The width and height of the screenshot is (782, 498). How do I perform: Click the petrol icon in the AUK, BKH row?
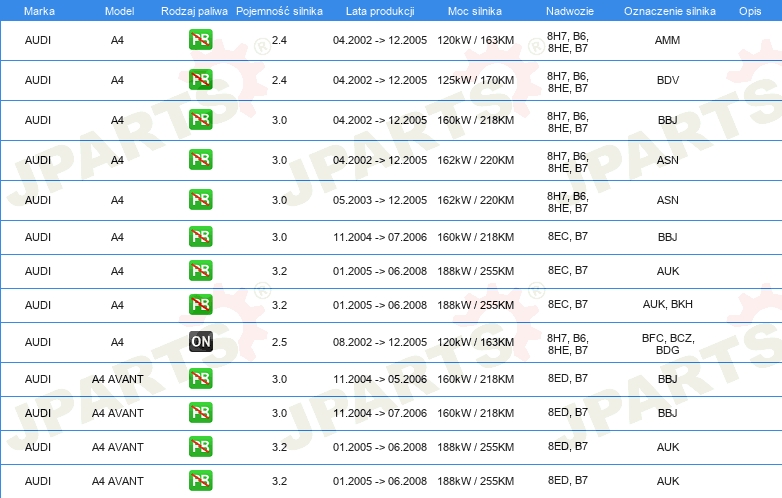pyautogui.click(x=200, y=305)
